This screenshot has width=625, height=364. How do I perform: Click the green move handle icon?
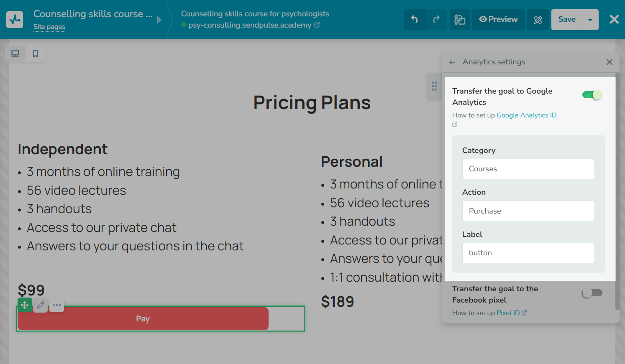pyautogui.click(x=25, y=305)
